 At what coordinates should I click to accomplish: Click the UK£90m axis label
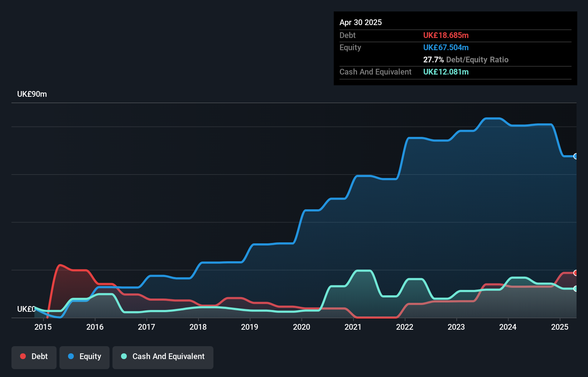tap(32, 94)
